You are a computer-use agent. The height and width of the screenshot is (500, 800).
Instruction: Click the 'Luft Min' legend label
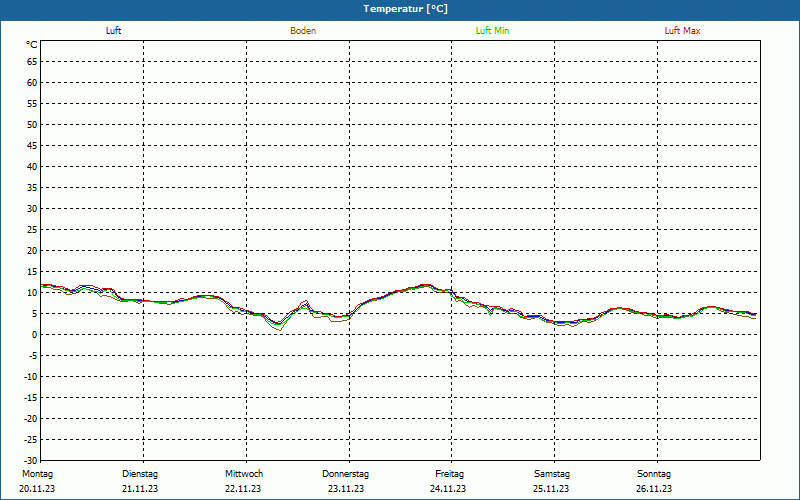tap(492, 31)
